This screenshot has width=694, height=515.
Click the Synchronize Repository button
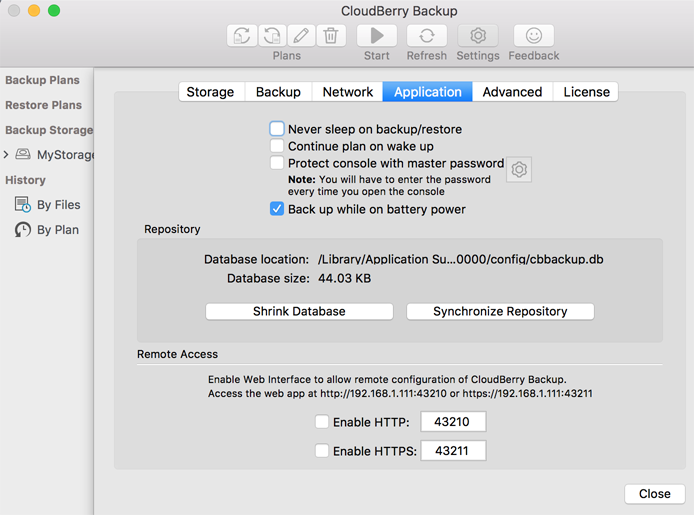(x=500, y=311)
